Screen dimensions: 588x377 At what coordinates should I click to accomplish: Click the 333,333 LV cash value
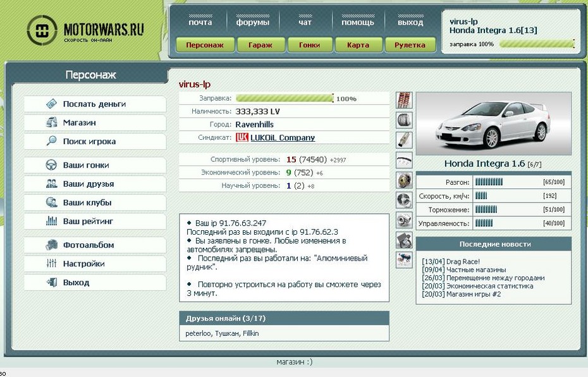[257, 111]
